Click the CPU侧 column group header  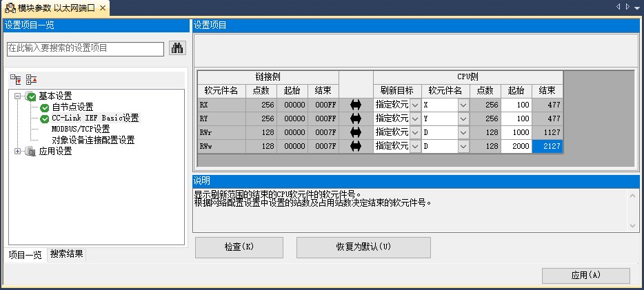(x=467, y=77)
